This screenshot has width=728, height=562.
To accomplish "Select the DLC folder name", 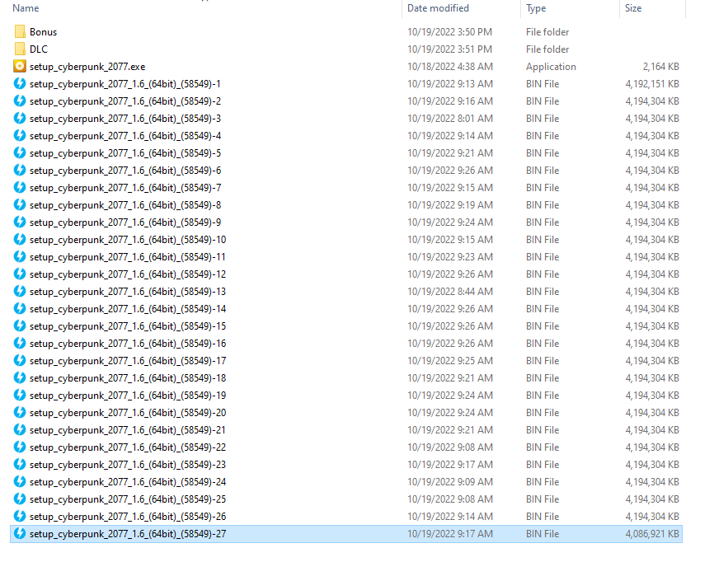I will (39, 49).
